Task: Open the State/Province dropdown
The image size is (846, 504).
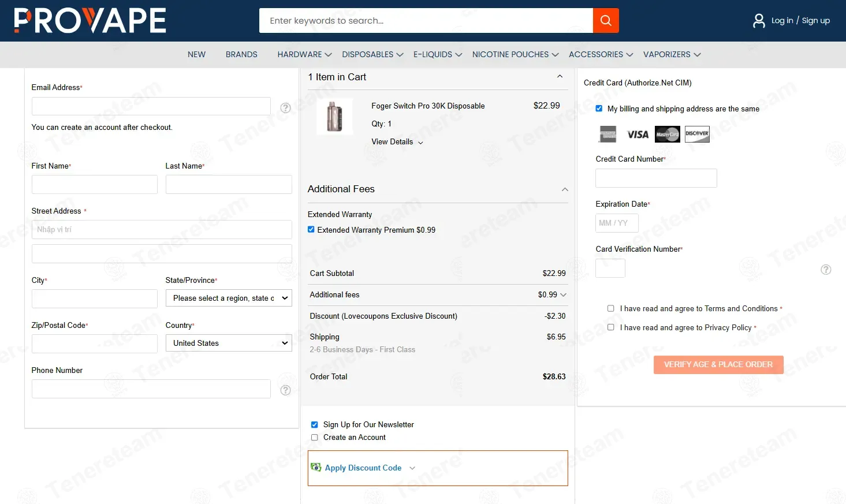Action: [229, 298]
